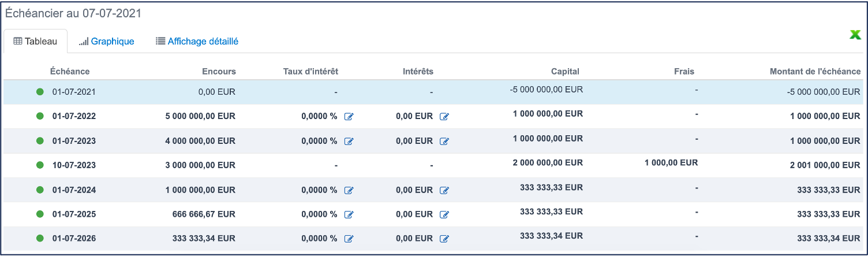The width and height of the screenshot is (868, 256).
Task: Click the Capital column header
Action: [x=565, y=72]
